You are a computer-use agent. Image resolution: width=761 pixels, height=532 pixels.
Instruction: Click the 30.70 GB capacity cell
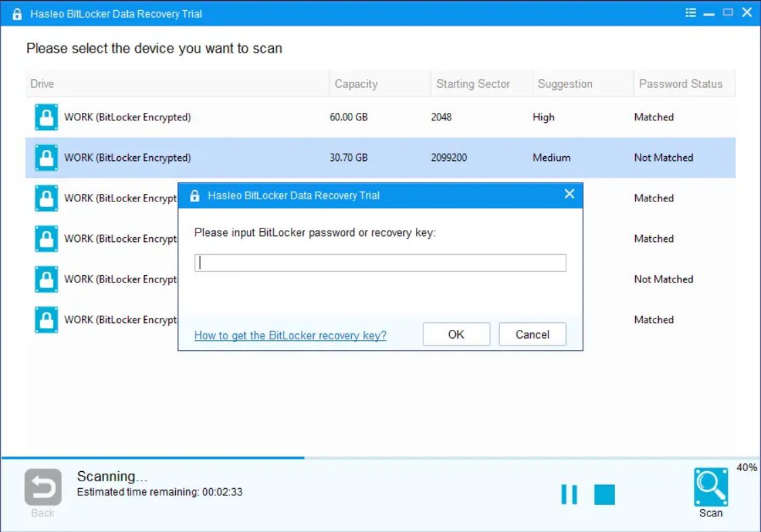[348, 158]
